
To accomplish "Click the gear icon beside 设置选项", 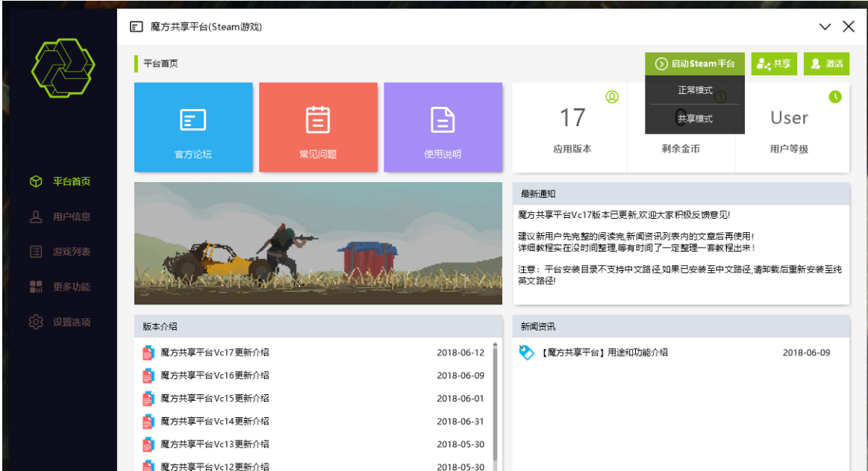I will click(36, 322).
